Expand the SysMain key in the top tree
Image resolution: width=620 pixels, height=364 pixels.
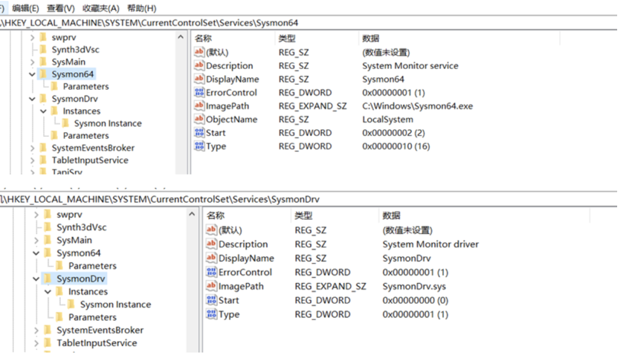pyautogui.click(x=32, y=62)
